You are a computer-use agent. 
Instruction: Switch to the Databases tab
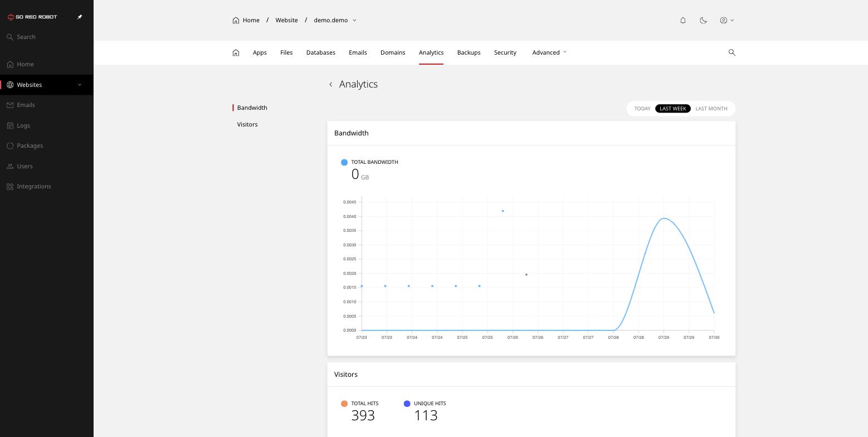pyautogui.click(x=320, y=52)
